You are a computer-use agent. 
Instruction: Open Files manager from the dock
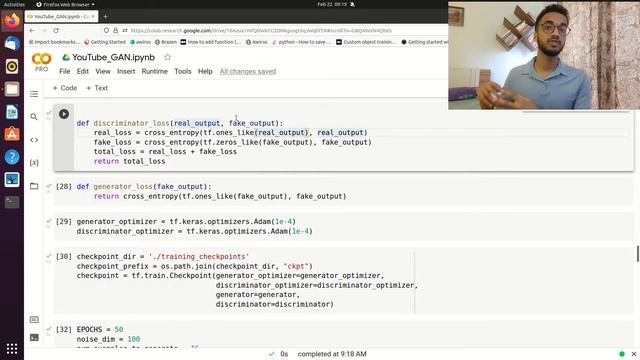click(12, 89)
